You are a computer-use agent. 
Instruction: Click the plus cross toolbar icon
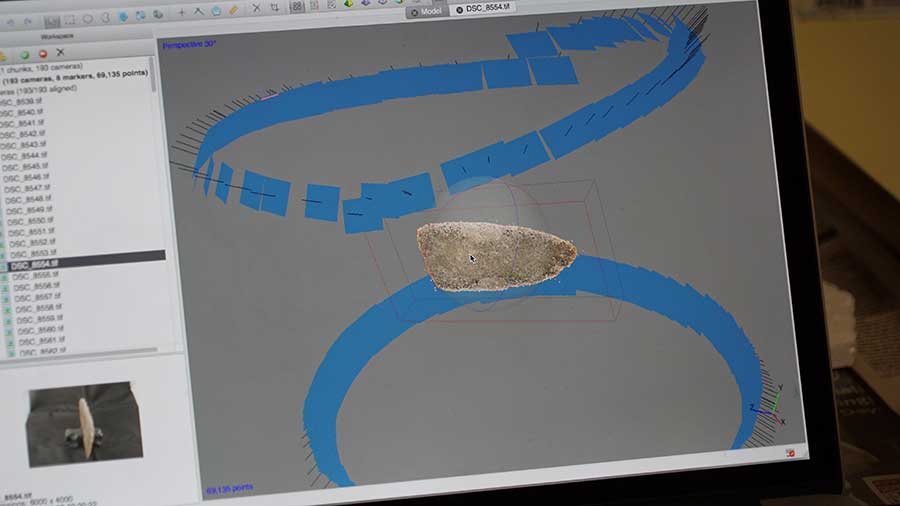tap(181, 13)
